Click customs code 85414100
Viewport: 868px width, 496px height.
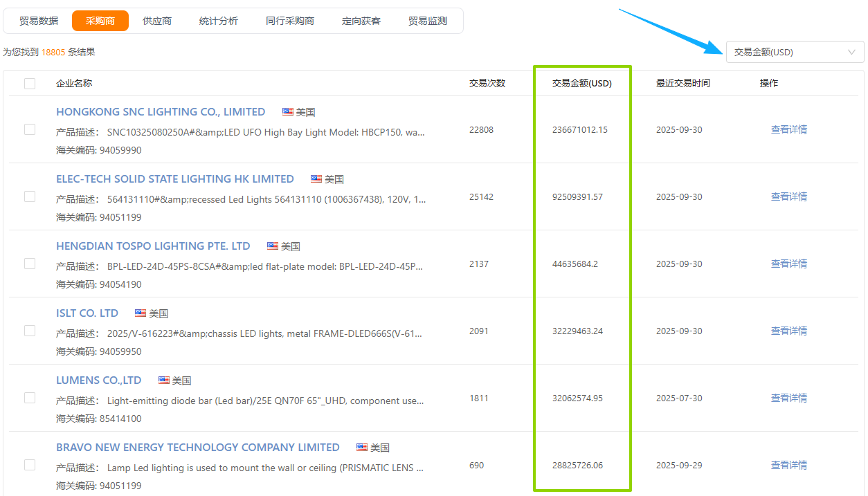[x=120, y=419]
